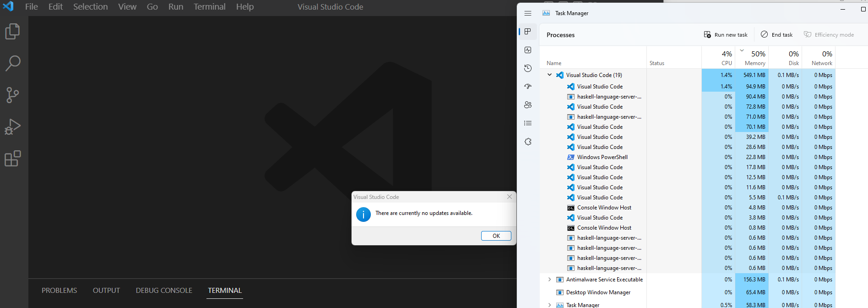Click Run new task in Task Manager
The width and height of the screenshot is (868, 308).
point(726,35)
